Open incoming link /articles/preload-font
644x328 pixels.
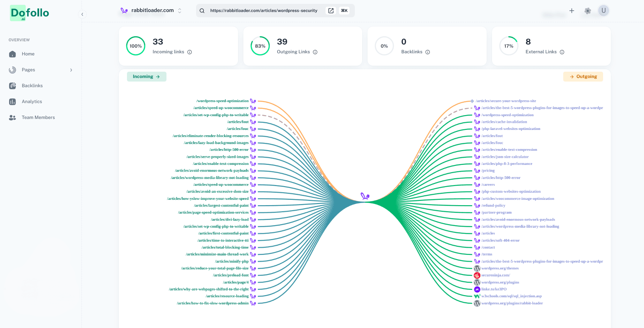(x=231, y=275)
